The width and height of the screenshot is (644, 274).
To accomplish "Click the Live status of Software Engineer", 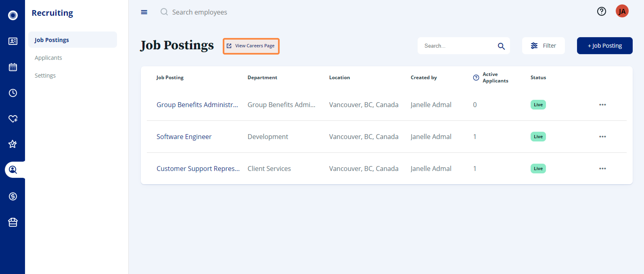I will pos(538,137).
